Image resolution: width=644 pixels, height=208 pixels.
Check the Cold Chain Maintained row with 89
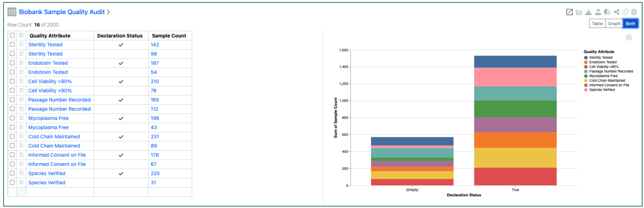[x=12, y=146]
